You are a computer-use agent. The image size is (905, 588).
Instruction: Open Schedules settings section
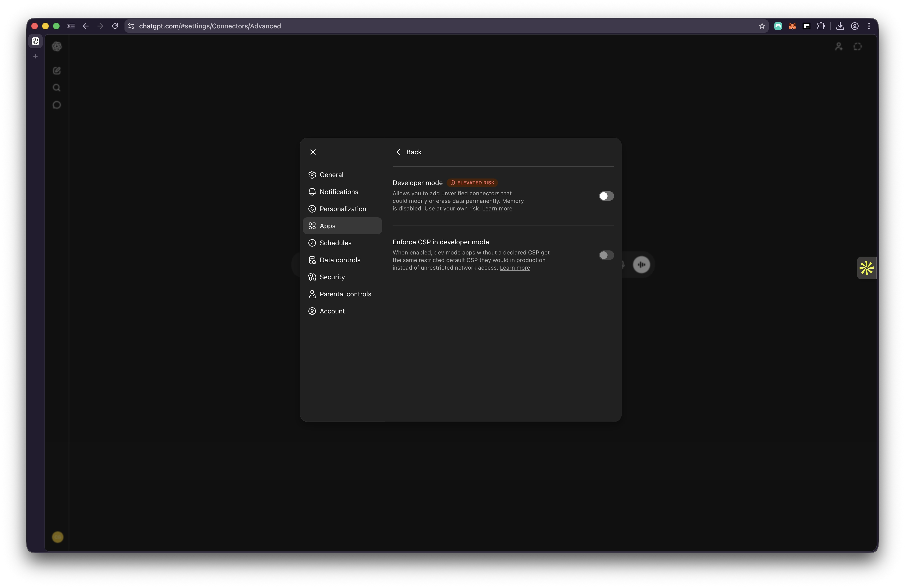[342, 243]
